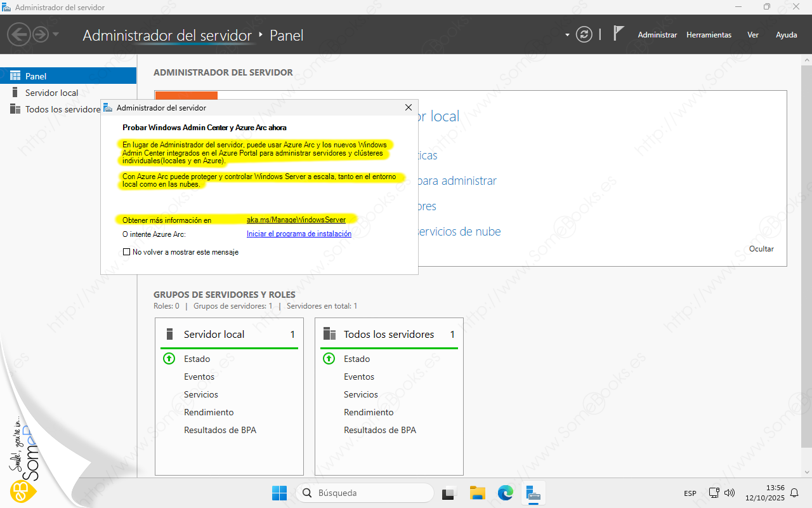
Task: Open Microsoft Edge from taskbar
Action: pyautogui.click(x=505, y=493)
